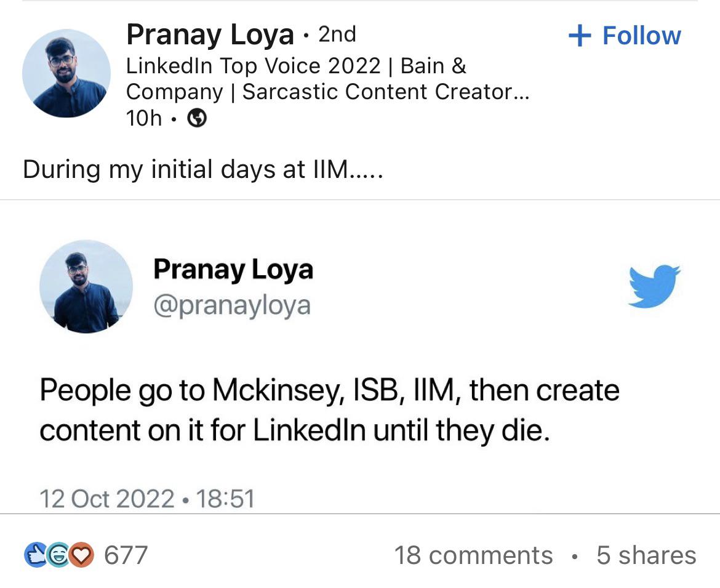Open the 18 comments
720x588 pixels.
pos(473,555)
